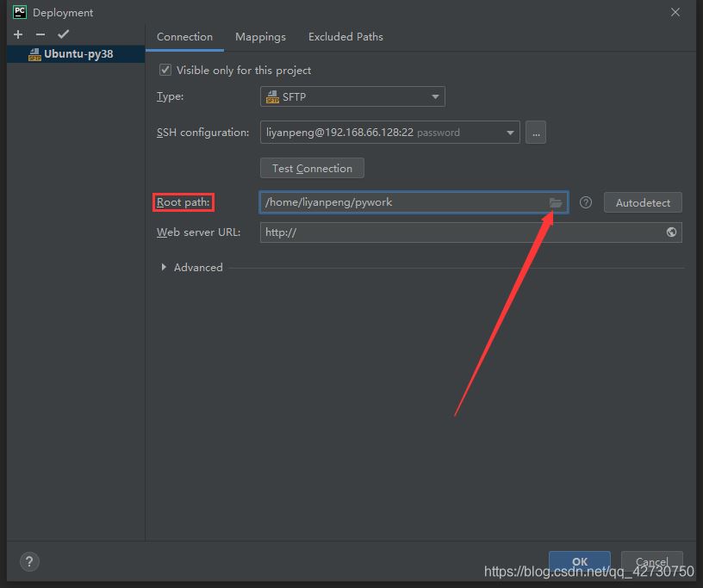The width and height of the screenshot is (703, 588).
Task: Click the remove server minus icon
Action: click(x=40, y=34)
